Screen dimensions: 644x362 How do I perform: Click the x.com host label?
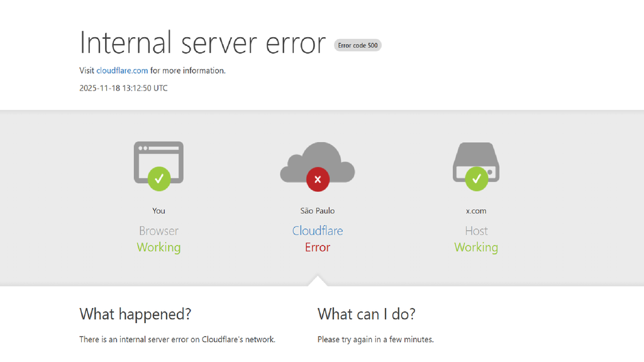pyautogui.click(x=476, y=211)
